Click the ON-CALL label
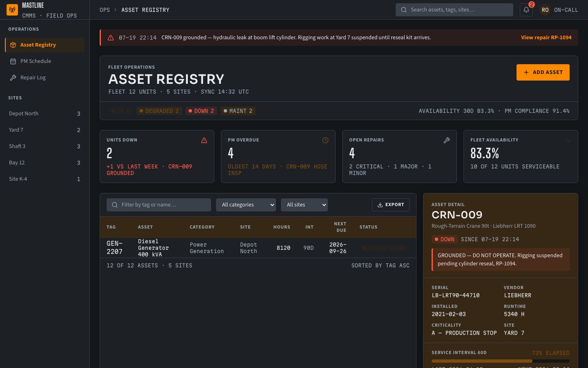The image size is (588, 368). point(566,10)
